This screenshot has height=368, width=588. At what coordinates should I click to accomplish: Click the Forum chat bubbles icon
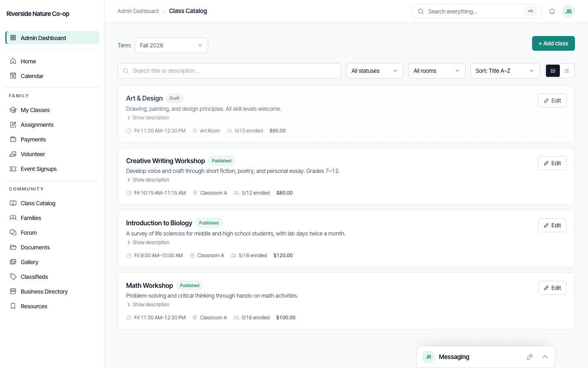tap(13, 233)
